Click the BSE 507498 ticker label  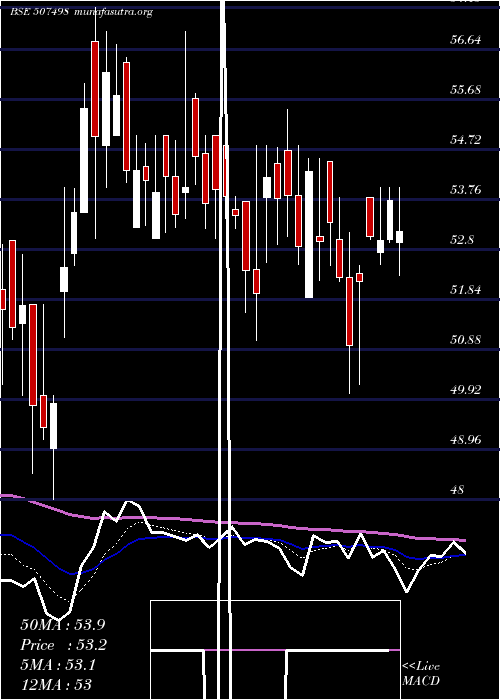tap(39, 12)
